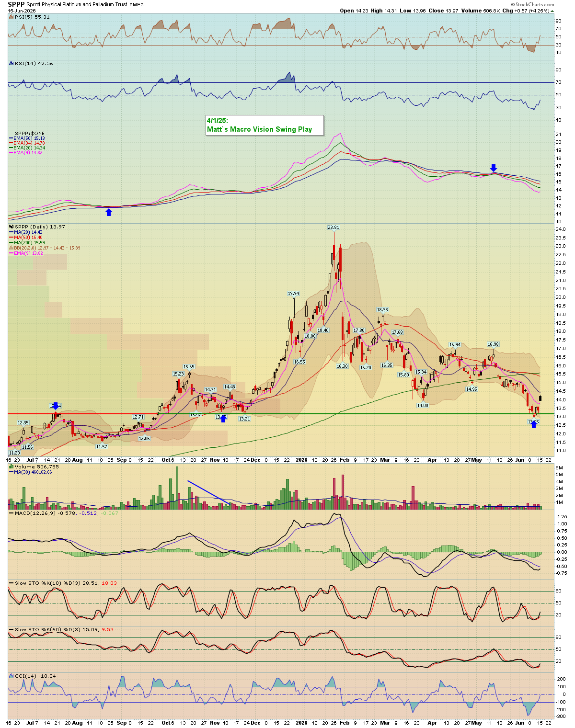Viewport: 575px width, 728px height.
Task: Click the EMA(50) 15.13 blue legend swatch
Action: point(11,138)
